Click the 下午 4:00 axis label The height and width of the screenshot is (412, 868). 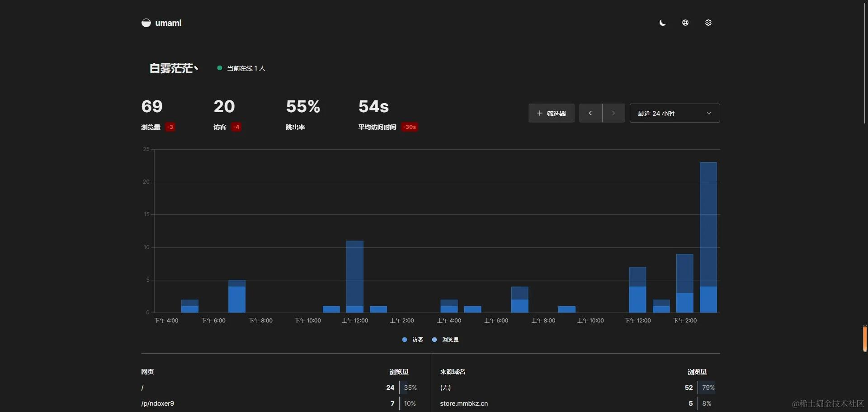pos(166,321)
